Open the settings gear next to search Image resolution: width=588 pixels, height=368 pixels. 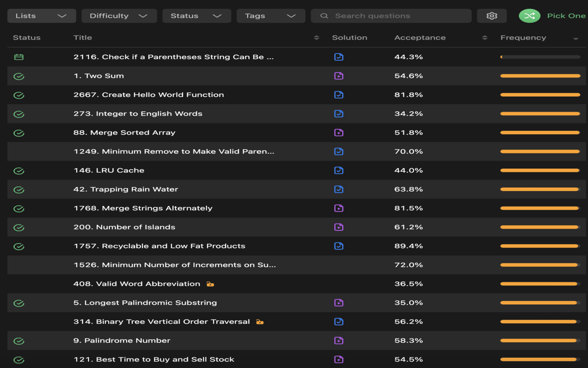492,16
